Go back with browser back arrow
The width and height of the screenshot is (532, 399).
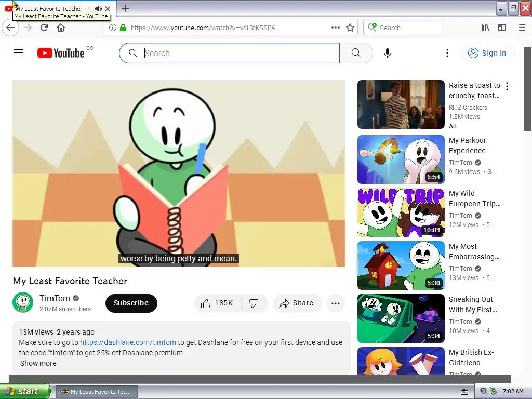(x=10, y=28)
